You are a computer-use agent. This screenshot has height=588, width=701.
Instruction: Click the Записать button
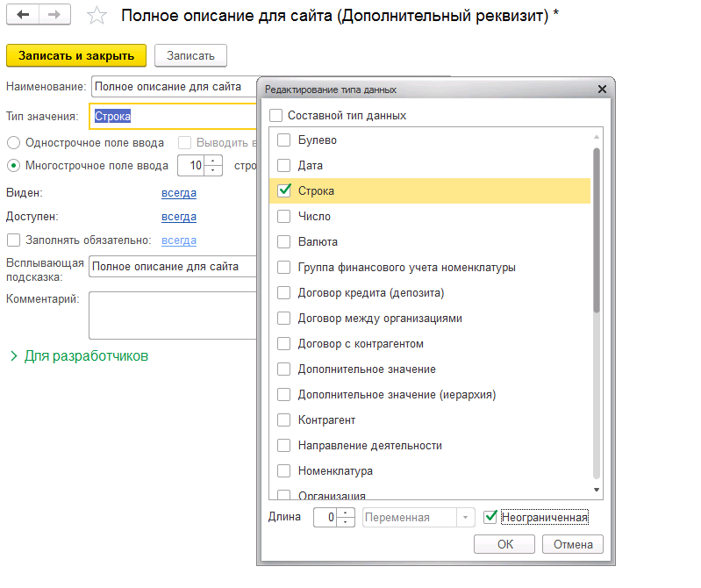(x=190, y=55)
